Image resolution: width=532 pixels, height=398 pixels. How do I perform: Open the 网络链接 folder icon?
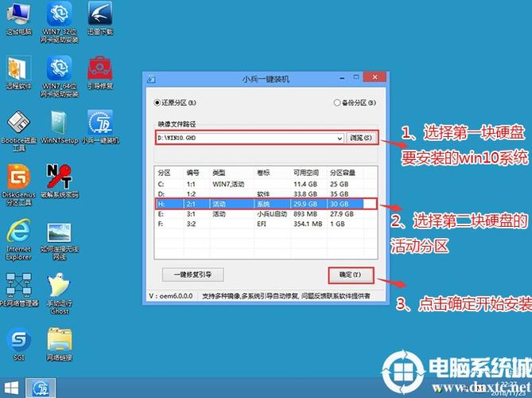tap(60, 344)
